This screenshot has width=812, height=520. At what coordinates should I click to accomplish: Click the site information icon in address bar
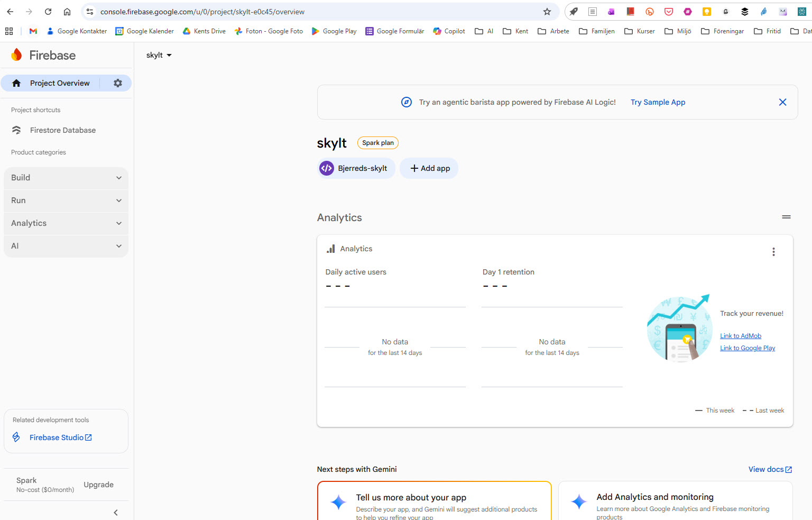pos(90,12)
